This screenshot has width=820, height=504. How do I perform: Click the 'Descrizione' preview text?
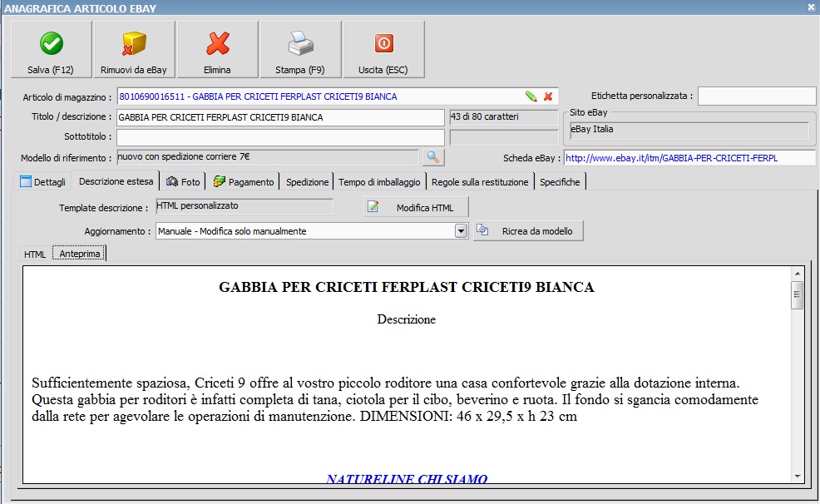point(407,319)
